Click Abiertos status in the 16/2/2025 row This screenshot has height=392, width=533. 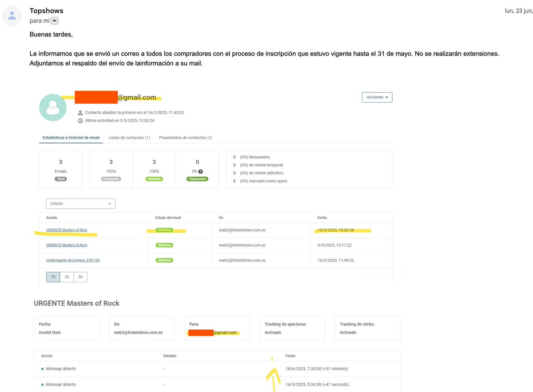click(164, 260)
